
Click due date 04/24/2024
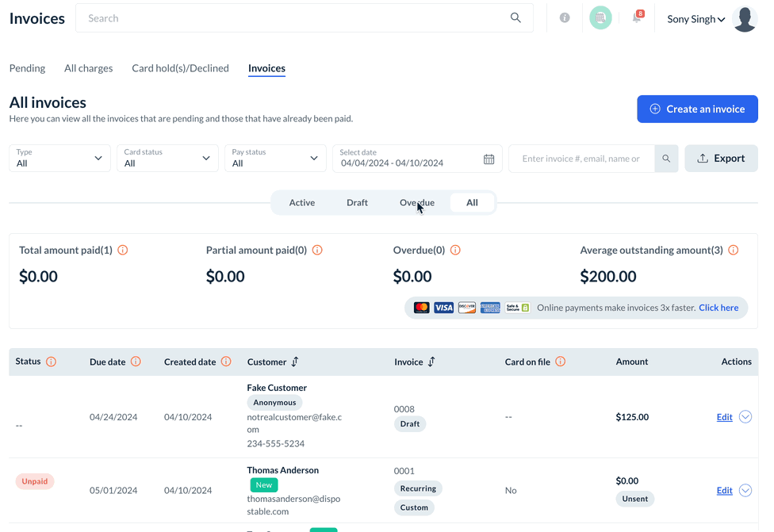(x=113, y=417)
